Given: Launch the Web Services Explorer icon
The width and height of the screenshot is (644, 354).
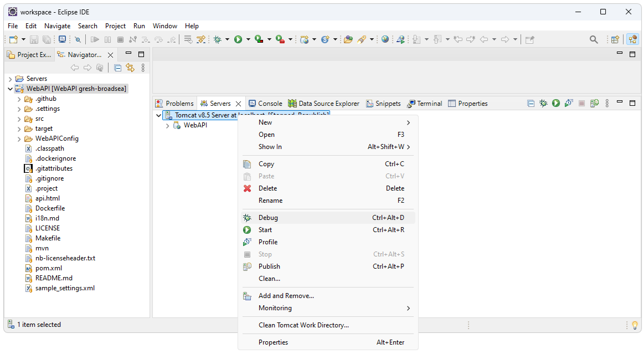Looking at the screenshot, I should (x=400, y=39).
